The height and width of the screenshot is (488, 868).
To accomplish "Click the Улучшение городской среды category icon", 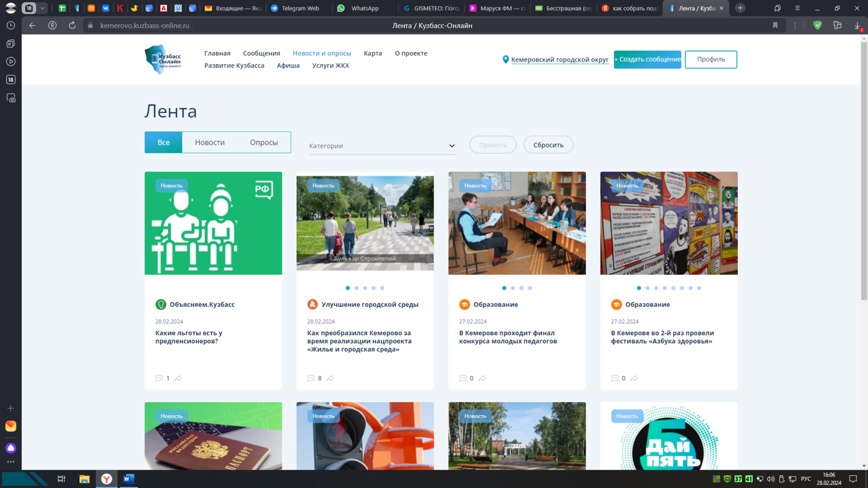I will click(312, 305).
